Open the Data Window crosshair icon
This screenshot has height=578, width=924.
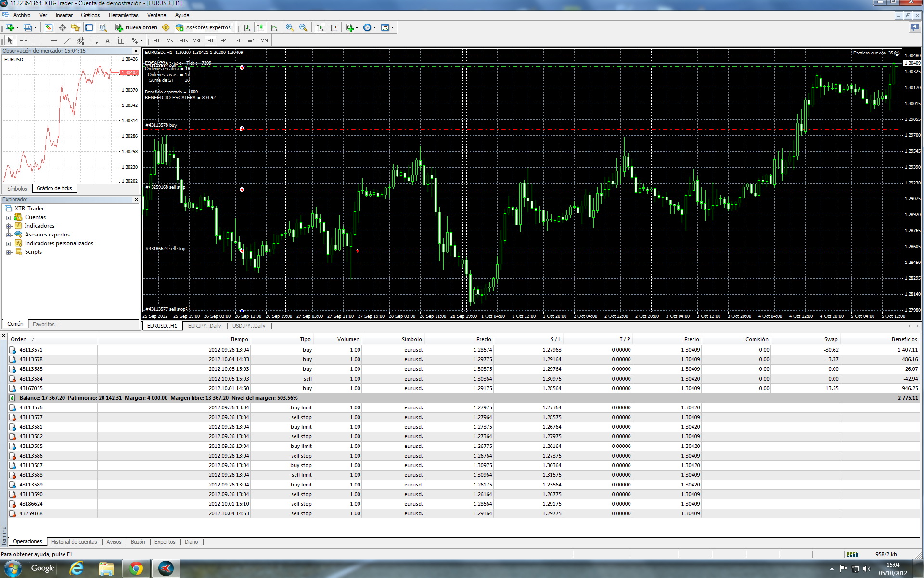pyautogui.click(x=62, y=27)
